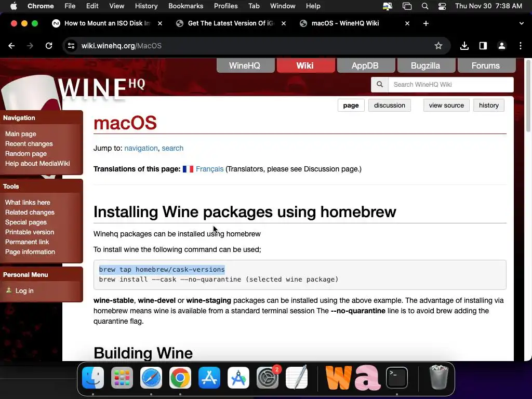Open the Chrome profile icon

click(502, 46)
